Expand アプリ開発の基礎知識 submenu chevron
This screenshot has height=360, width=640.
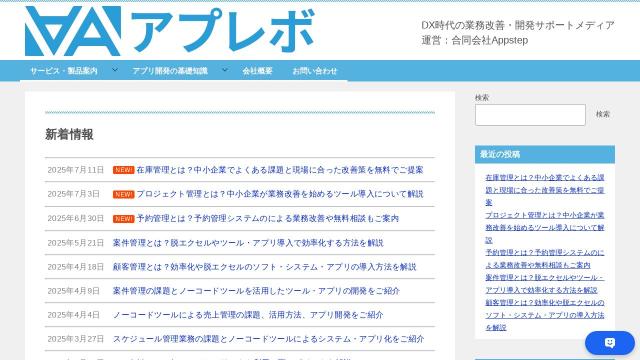click(x=225, y=70)
